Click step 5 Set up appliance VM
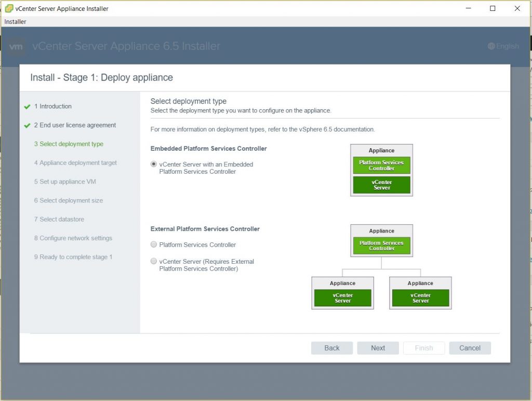 (x=65, y=182)
